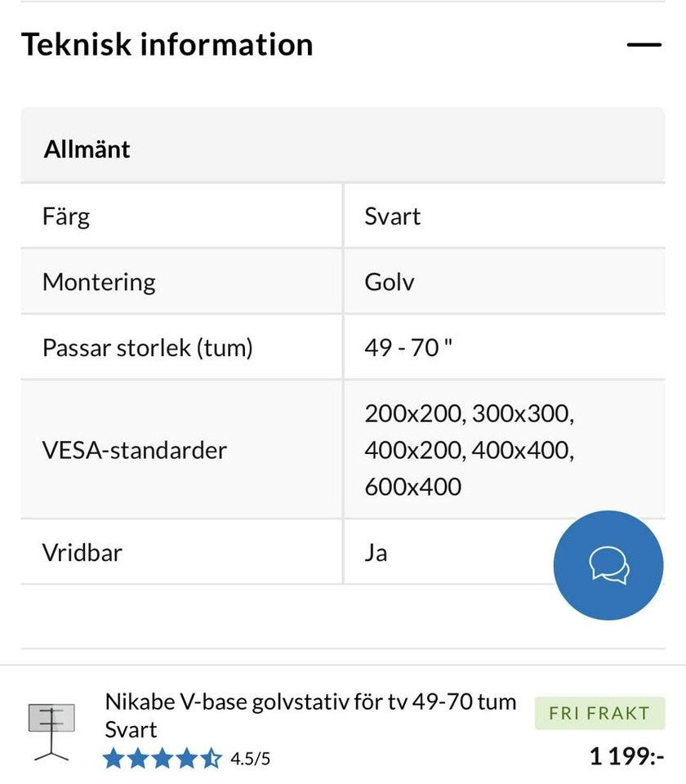686x784 pixels.
Task: Click the 600x400 VESA value
Action: (413, 487)
